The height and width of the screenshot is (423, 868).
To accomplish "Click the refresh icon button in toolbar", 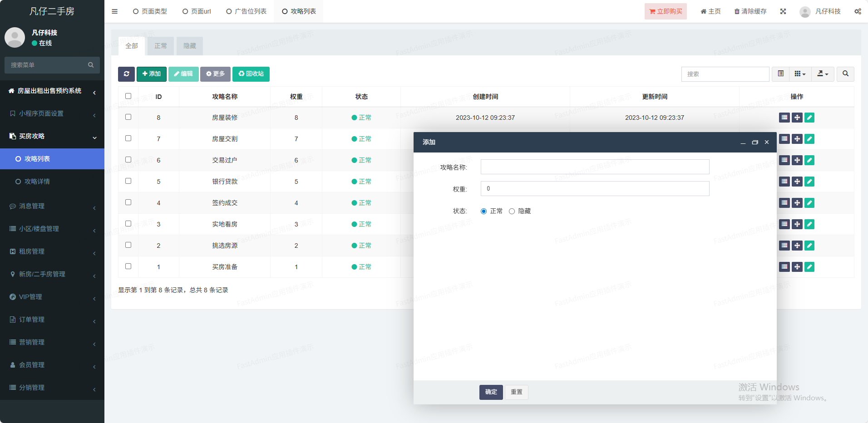I will pos(126,74).
